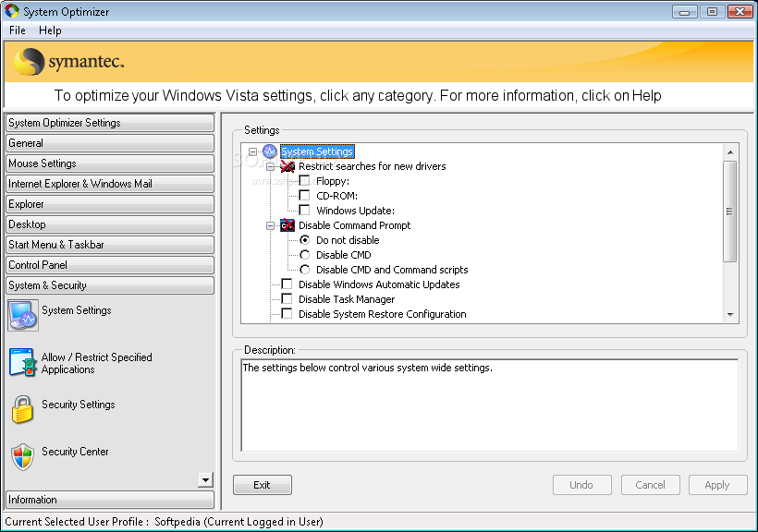Maximize the System Optimizer window
The width and height of the screenshot is (758, 532).
click(x=712, y=12)
